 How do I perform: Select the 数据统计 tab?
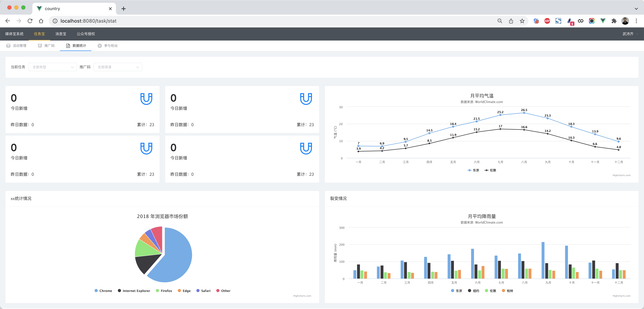(x=76, y=46)
